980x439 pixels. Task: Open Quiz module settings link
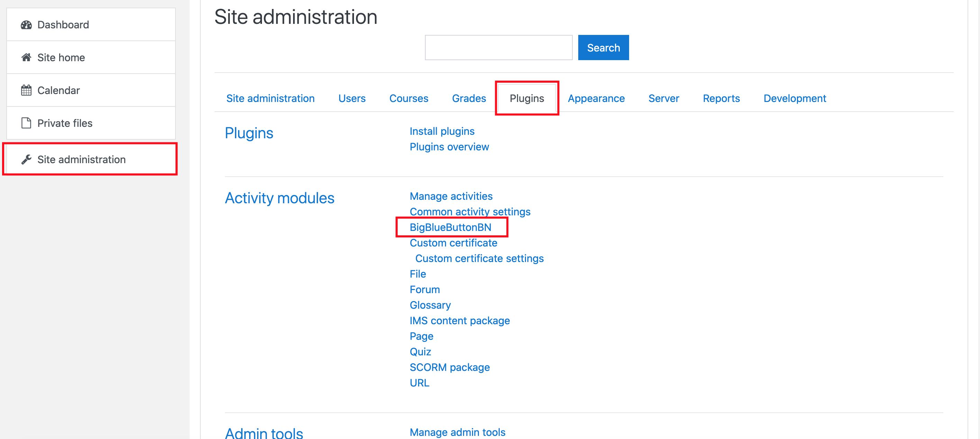[420, 352]
